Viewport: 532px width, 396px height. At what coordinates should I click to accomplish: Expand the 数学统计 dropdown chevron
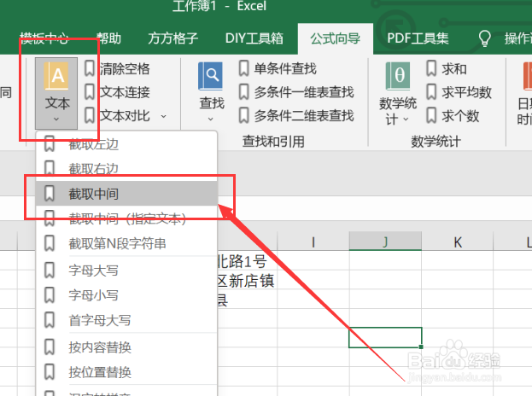(406, 119)
